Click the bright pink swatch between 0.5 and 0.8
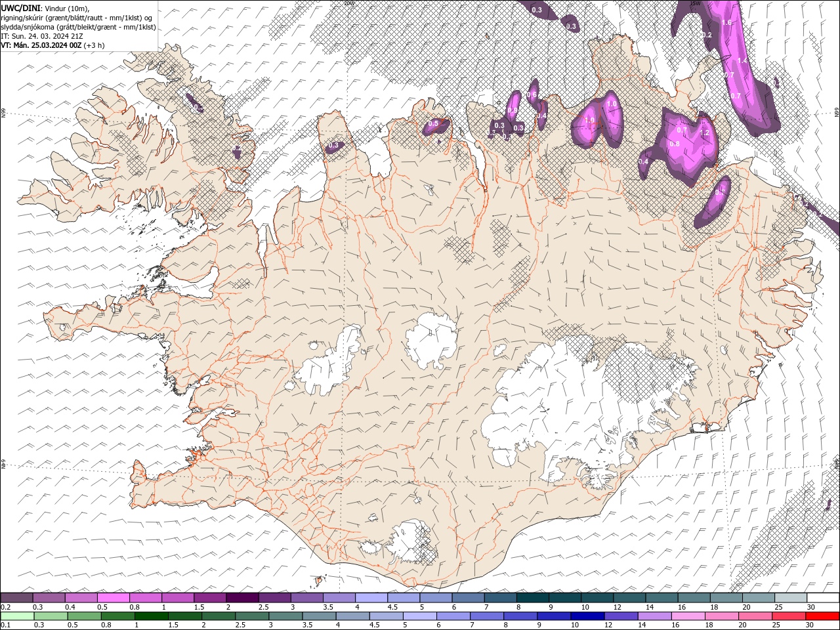The width and height of the screenshot is (840, 630). pyautogui.click(x=113, y=597)
